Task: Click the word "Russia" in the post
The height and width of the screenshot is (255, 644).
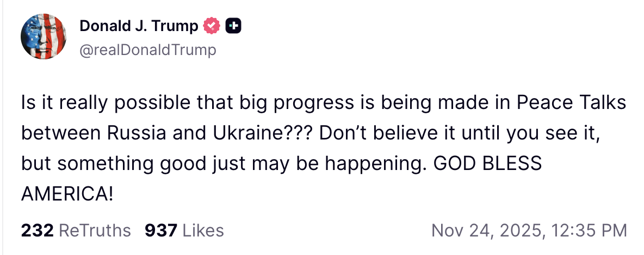Action: (x=133, y=133)
